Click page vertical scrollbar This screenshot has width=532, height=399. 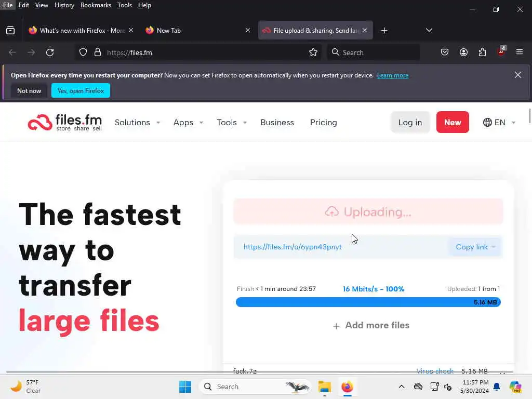[x=529, y=116]
